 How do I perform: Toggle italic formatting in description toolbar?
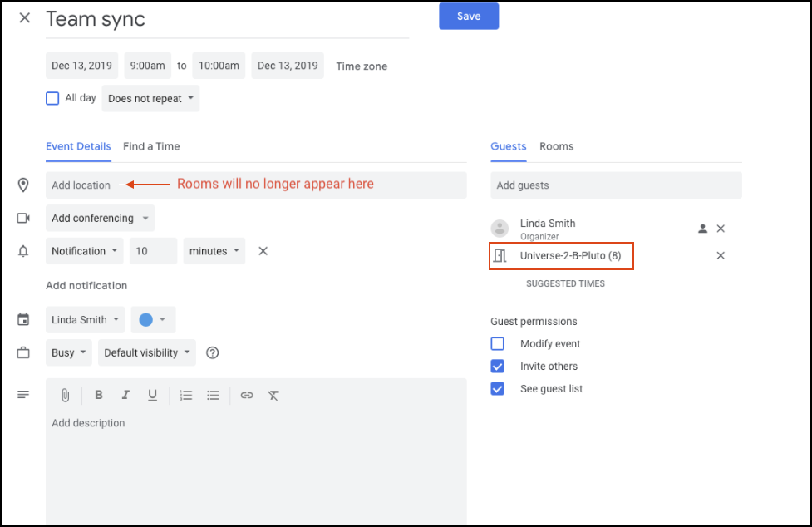pyautogui.click(x=125, y=395)
